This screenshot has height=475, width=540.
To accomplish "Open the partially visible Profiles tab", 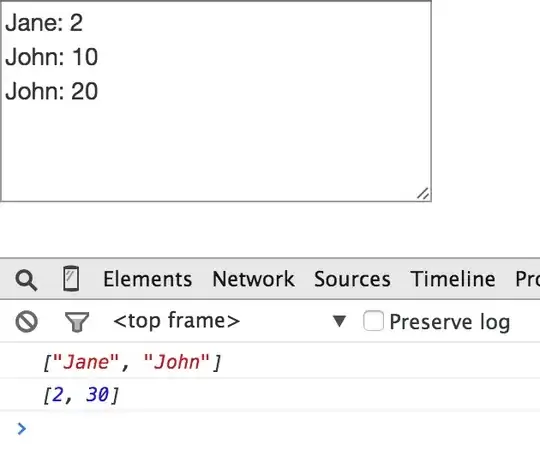I will click(527, 279).
